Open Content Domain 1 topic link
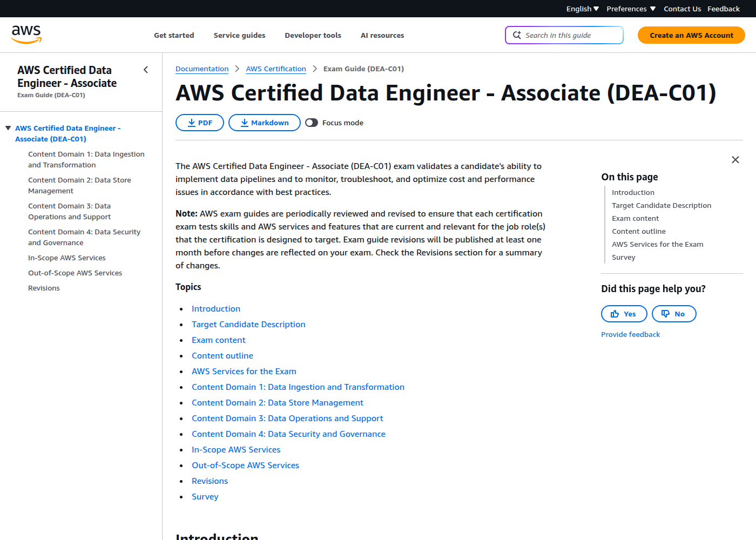 pyautogui.click(x=298, y=387)
